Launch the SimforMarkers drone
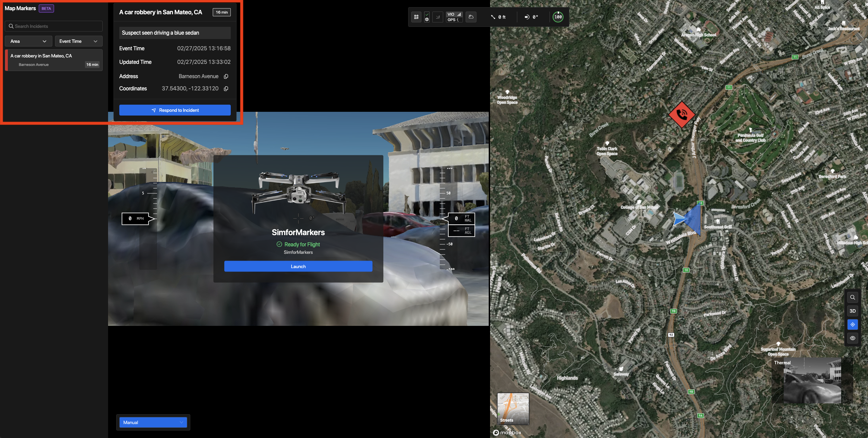This screenshot has height=438, width=868. click(298, 266)
